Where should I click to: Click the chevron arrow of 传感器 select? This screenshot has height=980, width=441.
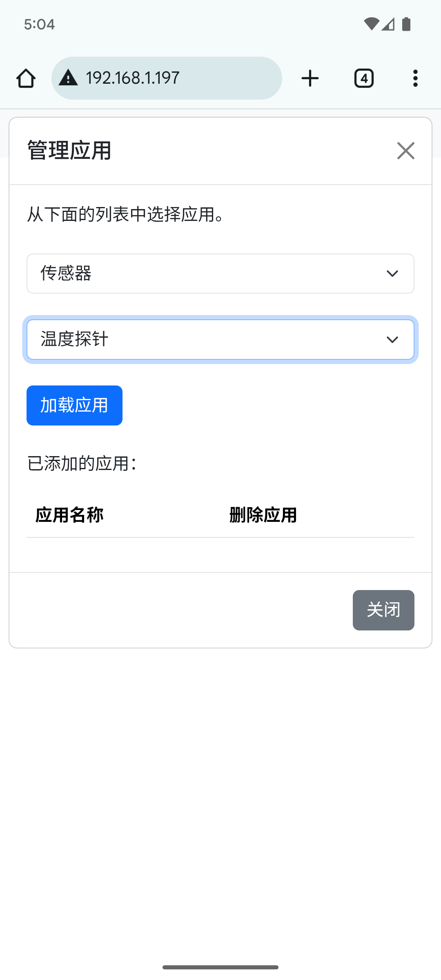coord(392,274)
